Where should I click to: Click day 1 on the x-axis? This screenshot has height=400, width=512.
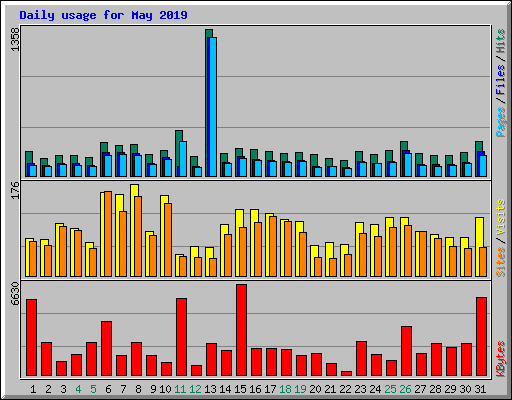33,389
